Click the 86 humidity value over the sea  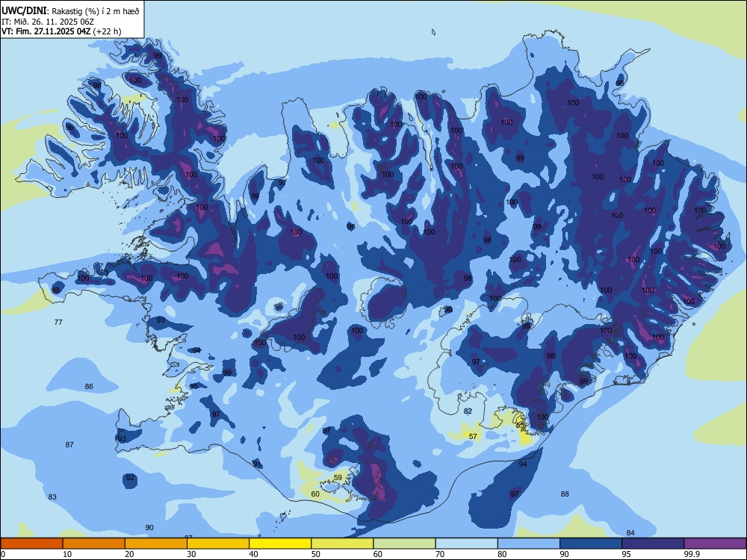[89, 386]
